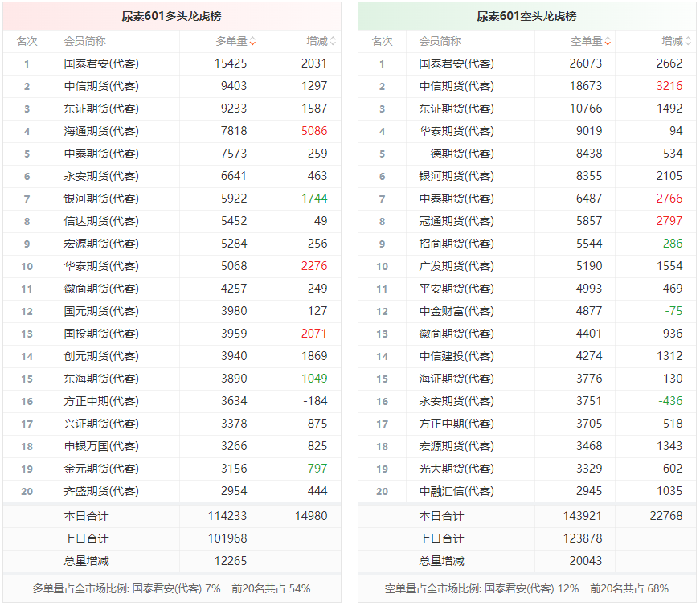
Task: Select 光大期货(代客) row
Action: click(526, 469)
